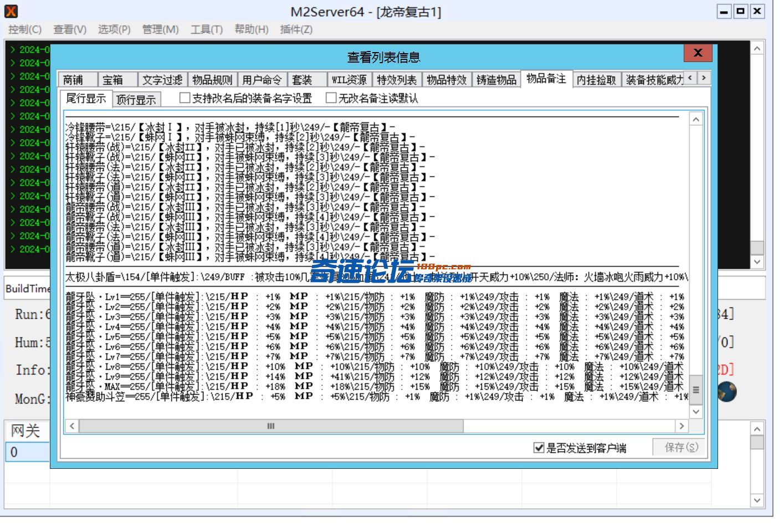
Task: Click the text area scroll-down arrow
Action: (x=696, y=412)
